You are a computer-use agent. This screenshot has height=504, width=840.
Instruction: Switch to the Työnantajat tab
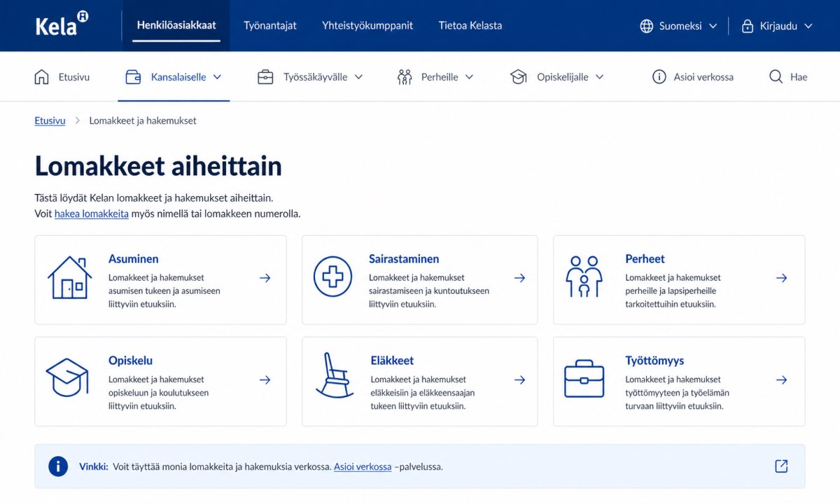click(270, 25)
